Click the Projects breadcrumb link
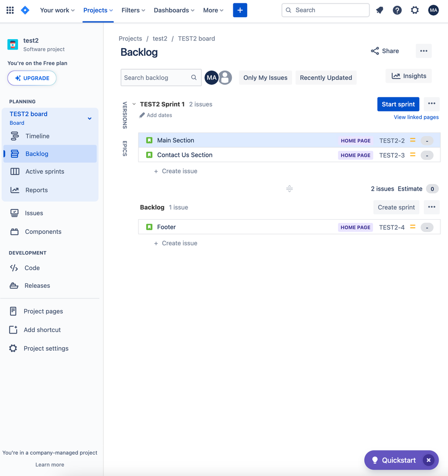This screenshot has width=448, height=476. [130, 39]
